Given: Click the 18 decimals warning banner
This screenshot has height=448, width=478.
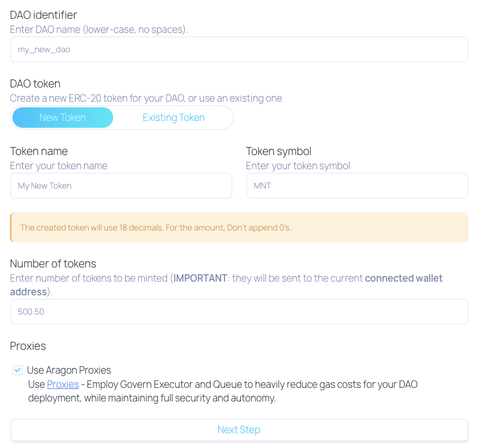Looking at the screenshot, I should 239,228.
